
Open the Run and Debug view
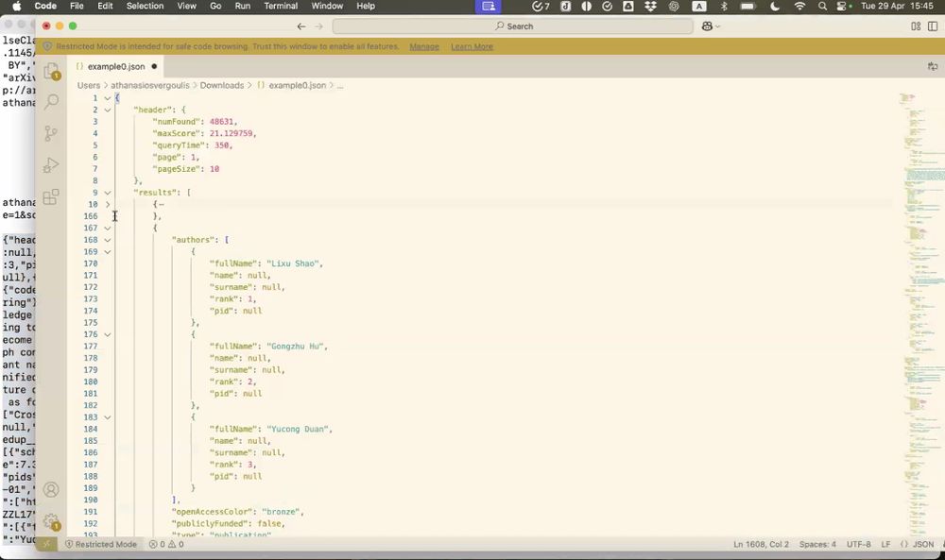point(51,165)
